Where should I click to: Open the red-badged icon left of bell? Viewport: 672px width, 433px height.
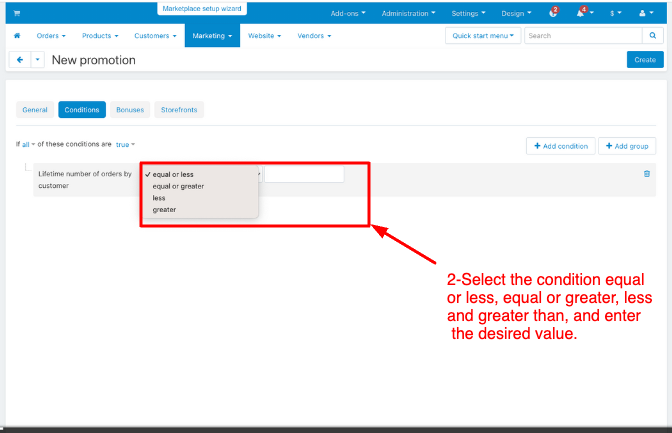[553, 13]
